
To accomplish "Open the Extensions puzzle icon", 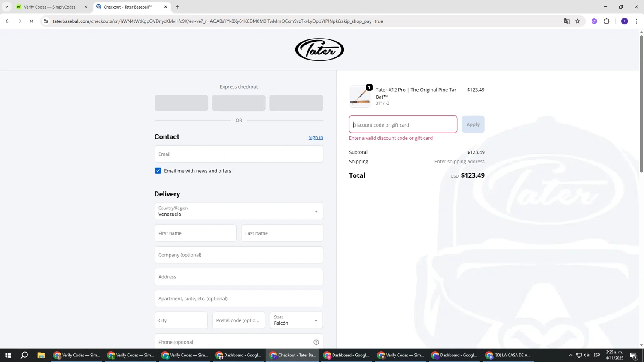I will [x=607, y=21].
